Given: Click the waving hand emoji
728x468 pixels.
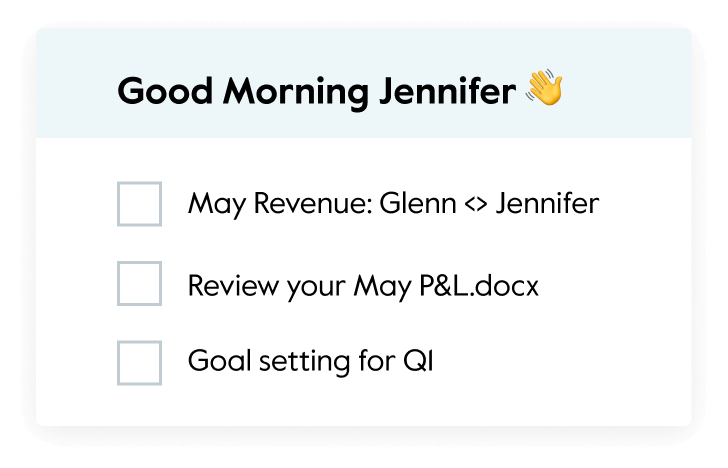Looking at the screenshot, I should coord(544,87).
